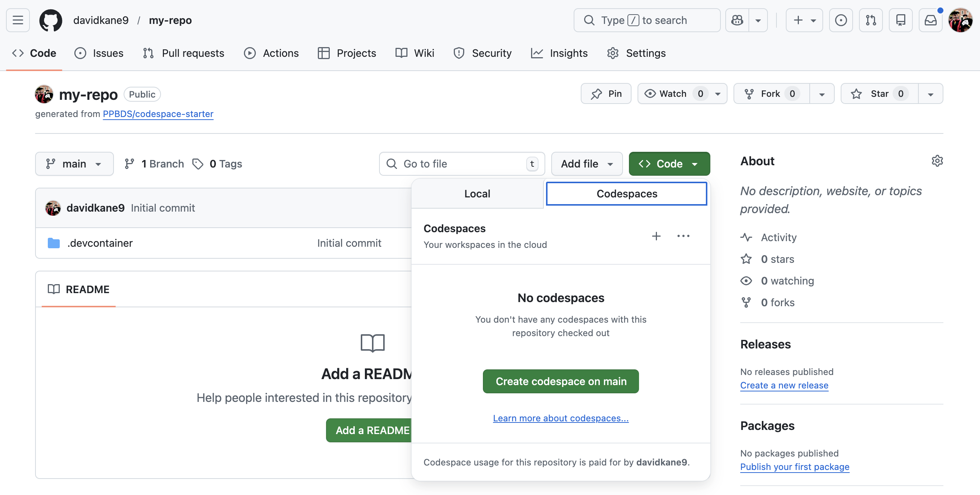Open the PPBDS/codespace-starter template link

pos(158,114)
